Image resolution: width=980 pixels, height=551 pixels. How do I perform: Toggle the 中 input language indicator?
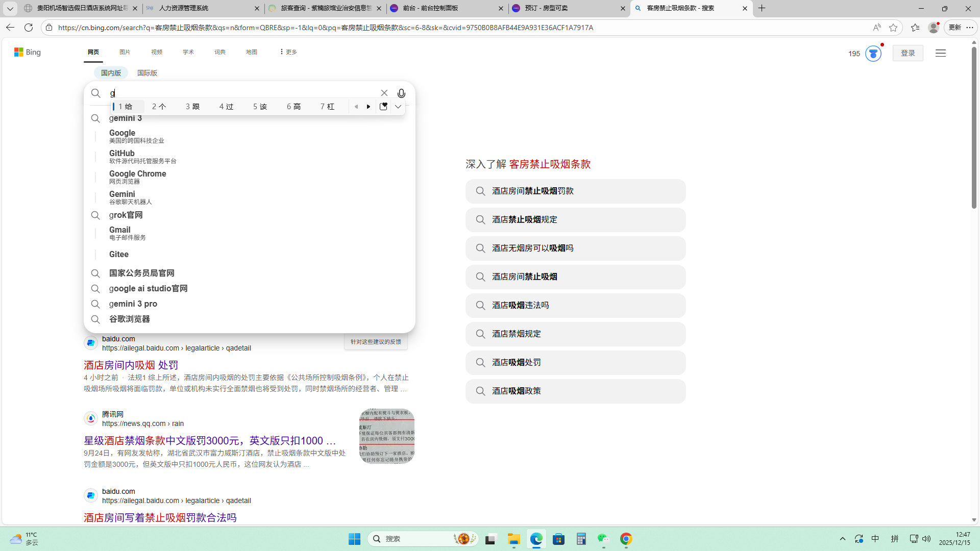point(875,539)
